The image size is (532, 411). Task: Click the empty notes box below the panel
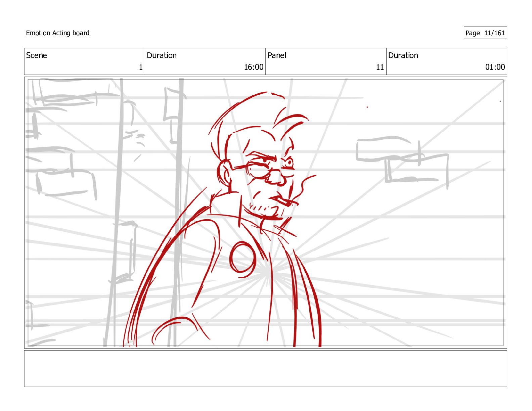(x=265, y=369)
